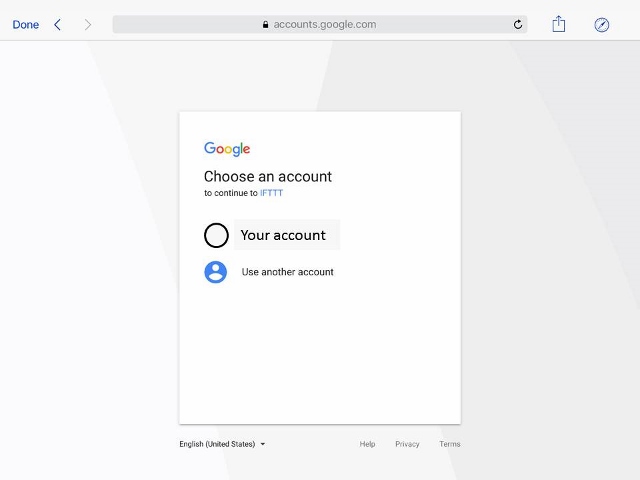Select the empty profile circle avatar
640x480 pixels.
pos(216,235)
